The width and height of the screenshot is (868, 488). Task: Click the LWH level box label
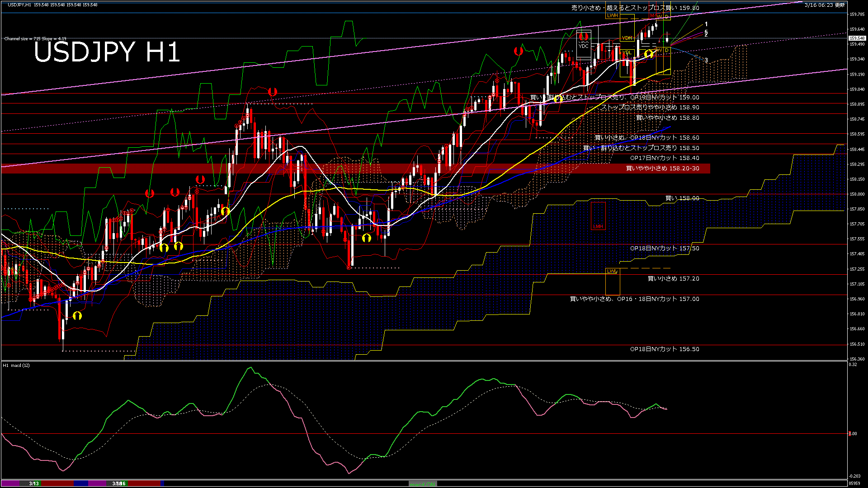[x=612, y=15]
